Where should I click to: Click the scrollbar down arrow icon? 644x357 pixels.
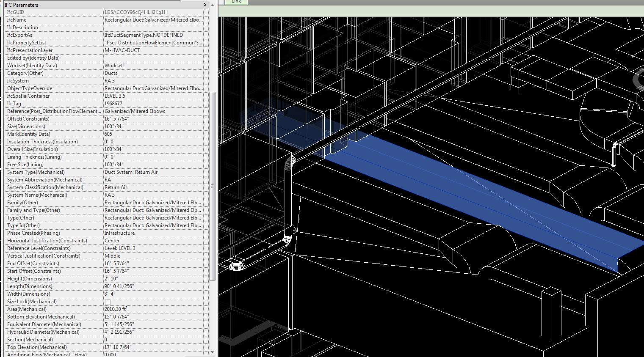(x=212, y=352)
